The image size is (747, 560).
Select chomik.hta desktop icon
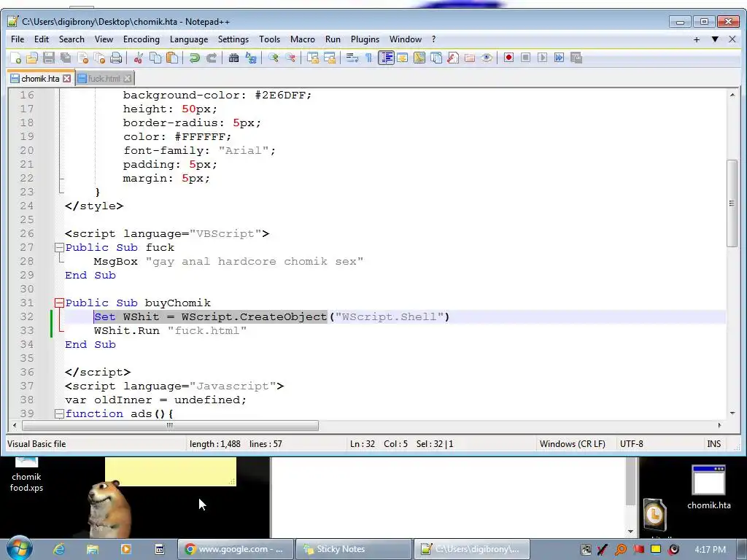point(708,487)
